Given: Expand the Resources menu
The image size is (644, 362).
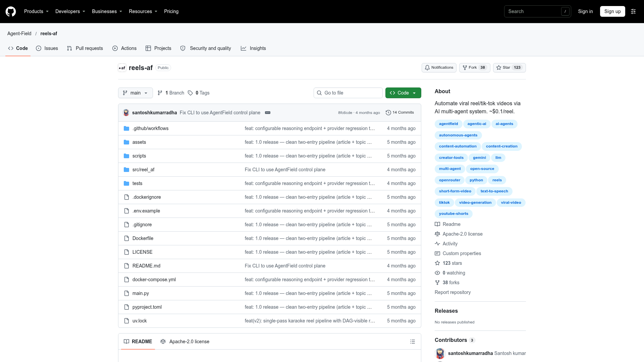Looking at the screenshot, I should [143, 11].
